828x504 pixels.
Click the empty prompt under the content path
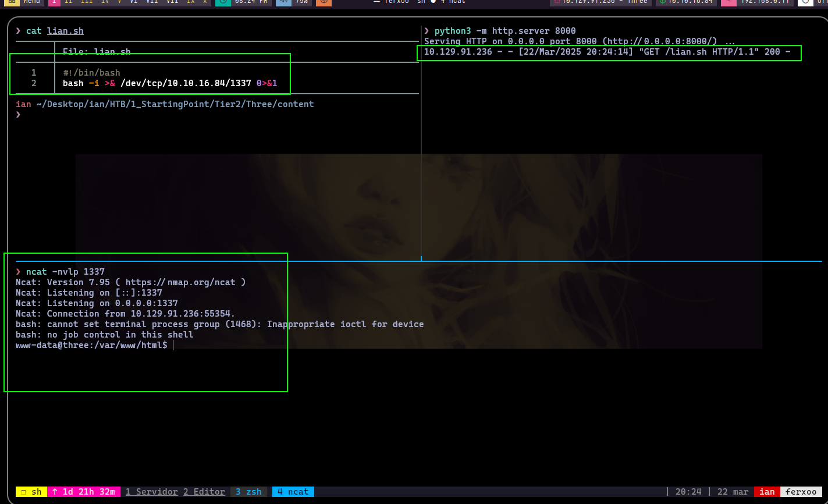click(x=18, y=115)
